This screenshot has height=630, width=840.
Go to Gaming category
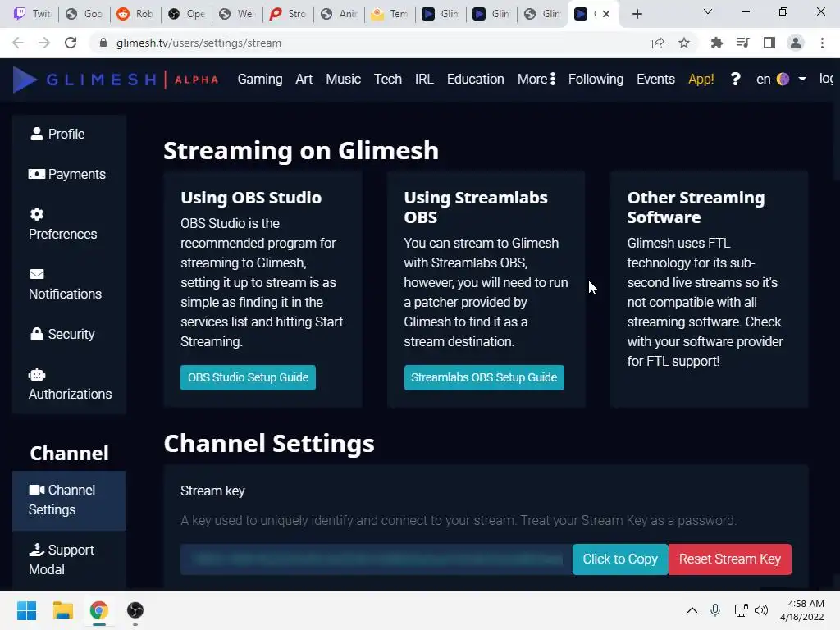pos(260,80)
